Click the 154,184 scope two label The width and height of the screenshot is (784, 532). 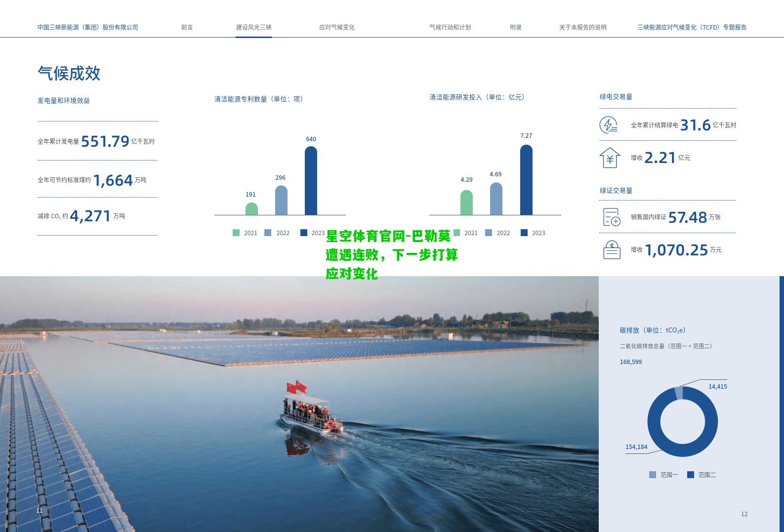pyautogui.click(x=636, y=447)
